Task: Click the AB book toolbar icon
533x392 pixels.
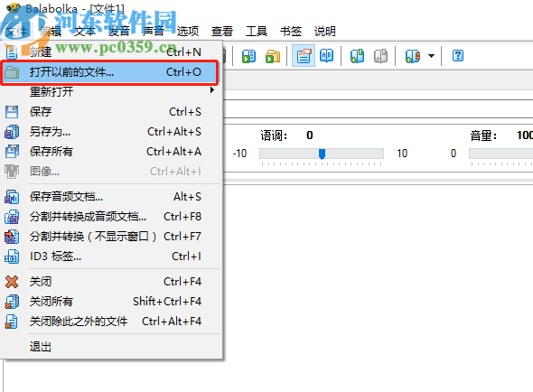Action: coord(327,55)
